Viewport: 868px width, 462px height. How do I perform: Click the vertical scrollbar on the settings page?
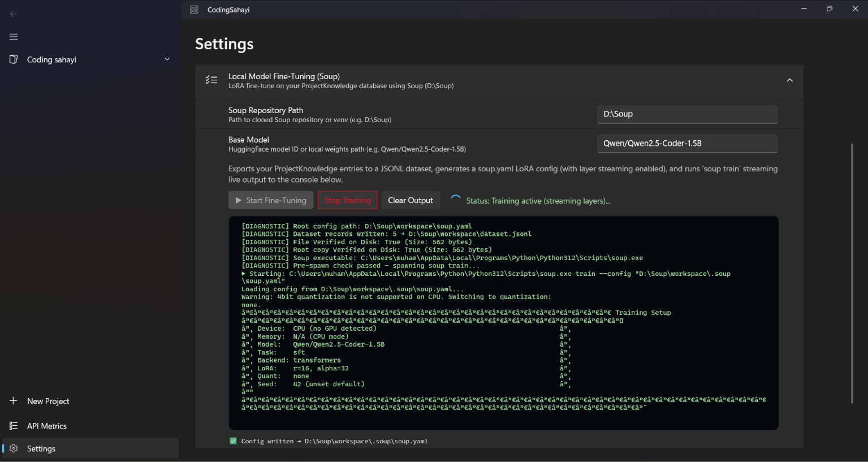click(852, 273)
